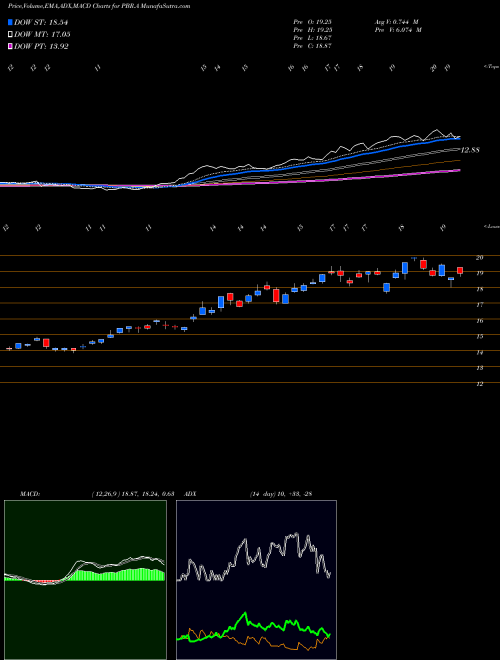The image size is (500, 660).
Task: Click the 'Pre L: 18.67' value
Action: [313, 38]
